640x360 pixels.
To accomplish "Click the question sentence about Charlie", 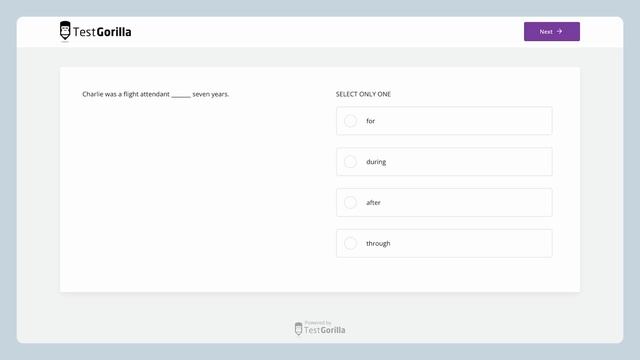I will pyautogui.click(x=156, y=94).
